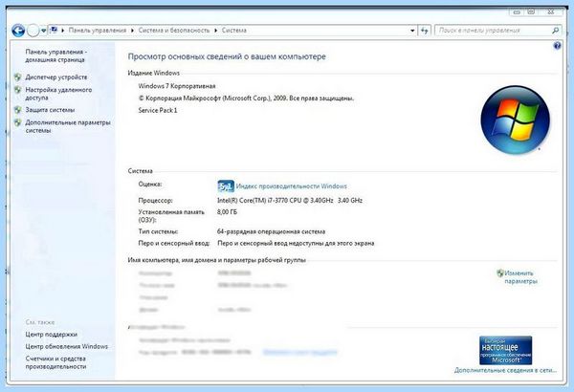Click the genuine Microsoft software badge
This screenshot has width=574, height=392.
point(505,350)
